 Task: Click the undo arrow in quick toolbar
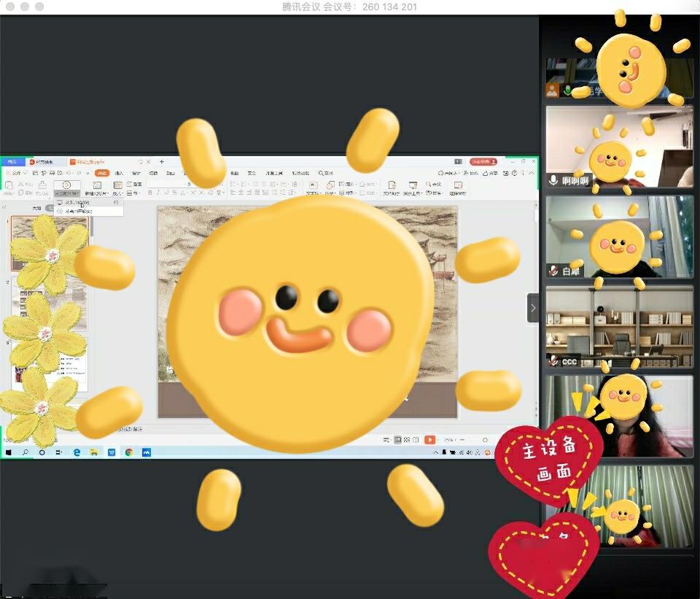69,173
